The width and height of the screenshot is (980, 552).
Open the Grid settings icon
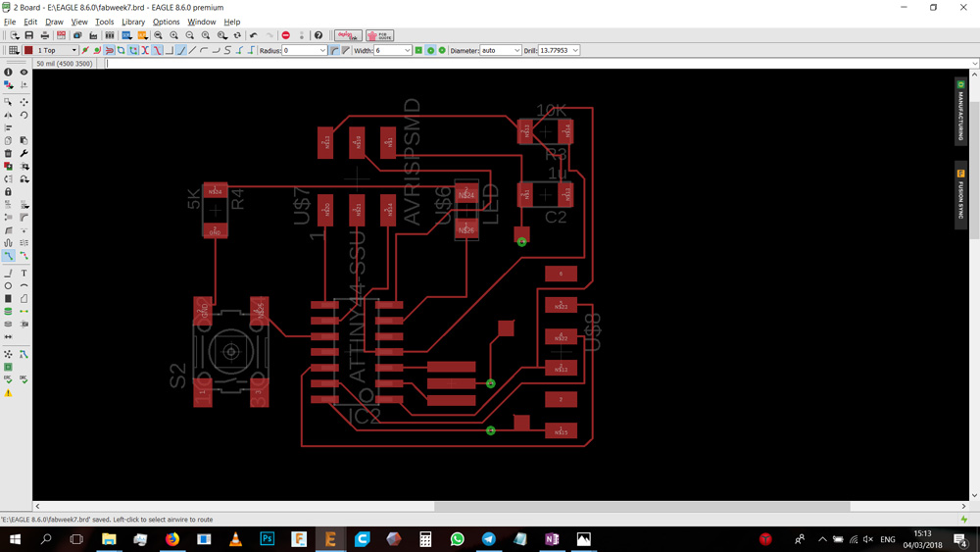tap(13, 50)
